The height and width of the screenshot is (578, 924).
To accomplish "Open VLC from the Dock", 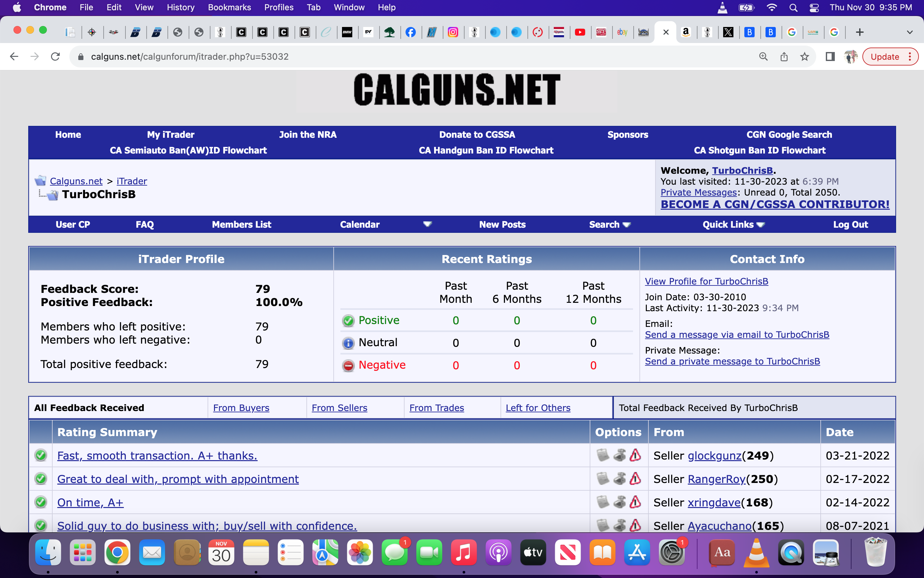I will click(757, 552).
